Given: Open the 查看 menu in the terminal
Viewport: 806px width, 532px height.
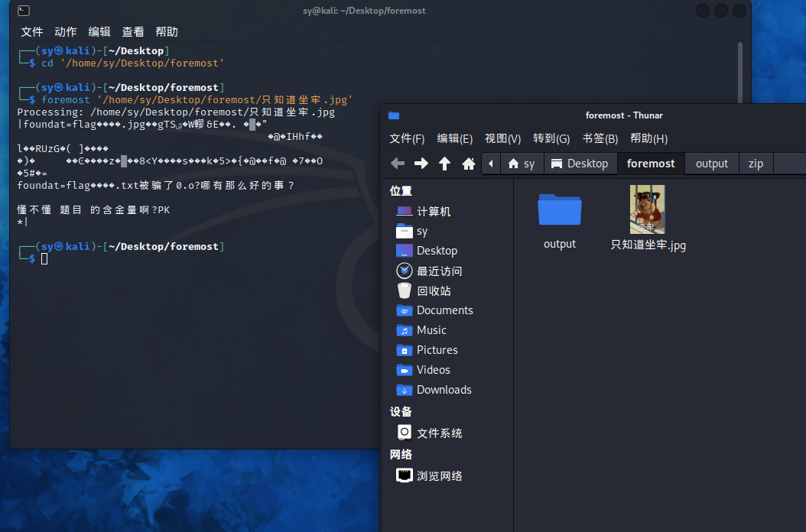Looking at the screenshot, I should click(132, 31).
